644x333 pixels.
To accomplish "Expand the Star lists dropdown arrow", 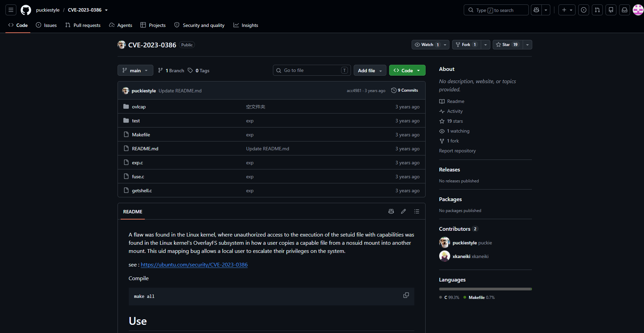I will coord(527,45).
